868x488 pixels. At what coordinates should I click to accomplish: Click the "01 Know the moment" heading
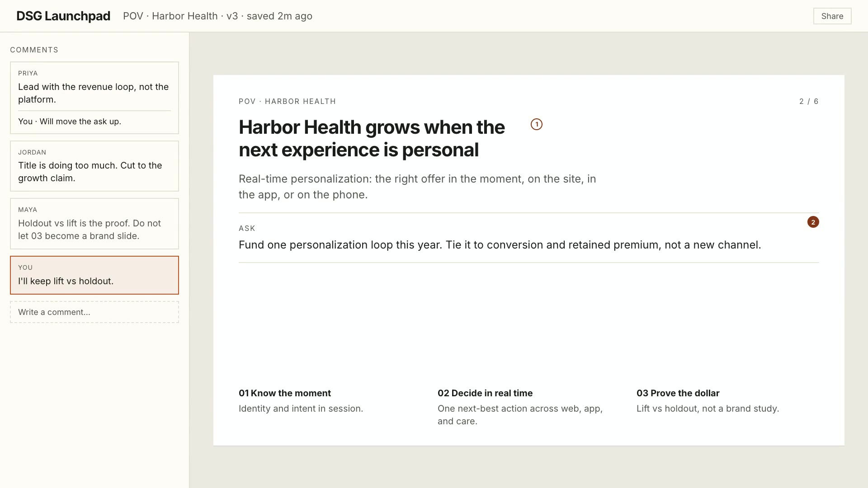click(x=285, y=393)
